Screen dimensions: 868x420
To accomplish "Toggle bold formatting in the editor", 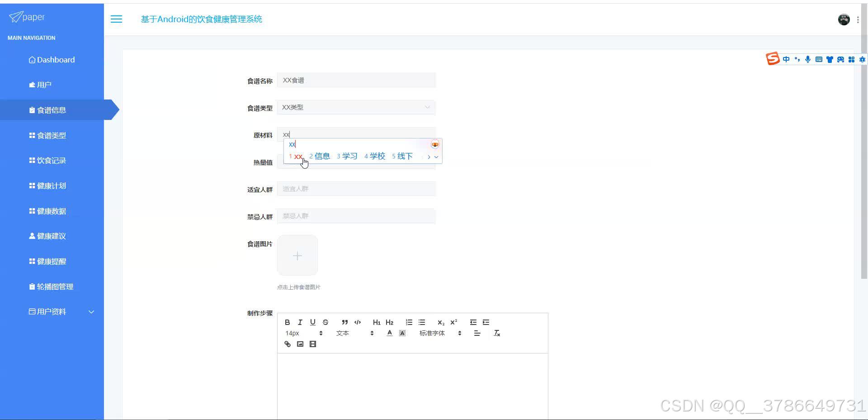I will click(x=288, y=322).
